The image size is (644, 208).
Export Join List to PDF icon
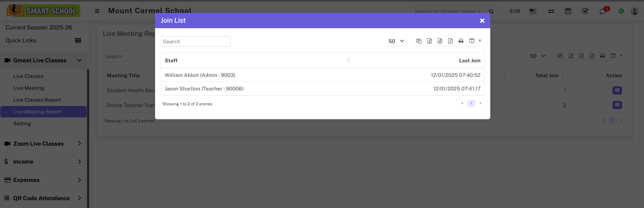pyautogui.click(x=450, y=41)
